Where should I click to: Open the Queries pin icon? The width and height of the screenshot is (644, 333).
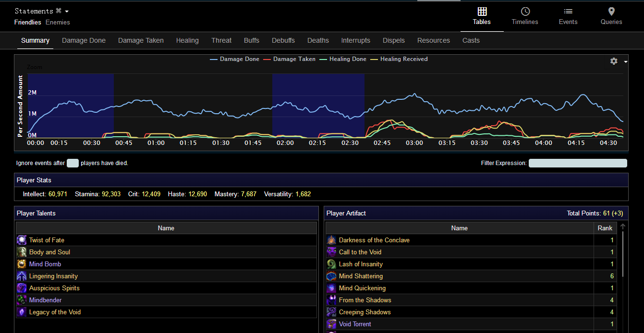[611, 12]
